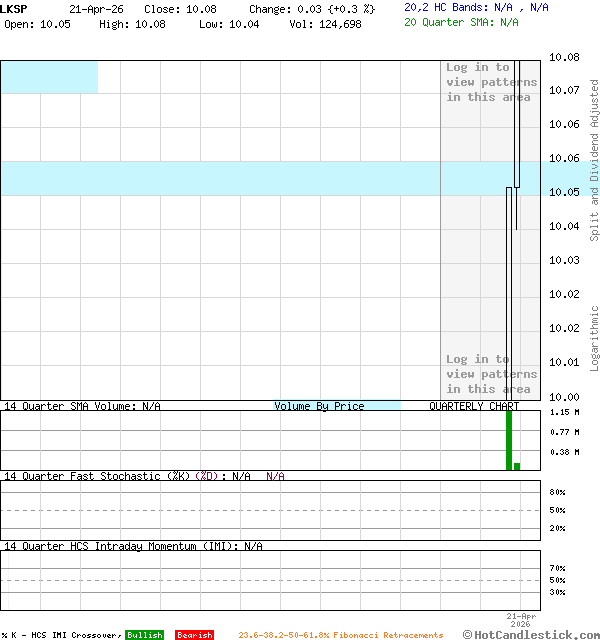The image size is (600, 640).
Task: Click the green Bullish legend badge
Action: pos(144,635)
